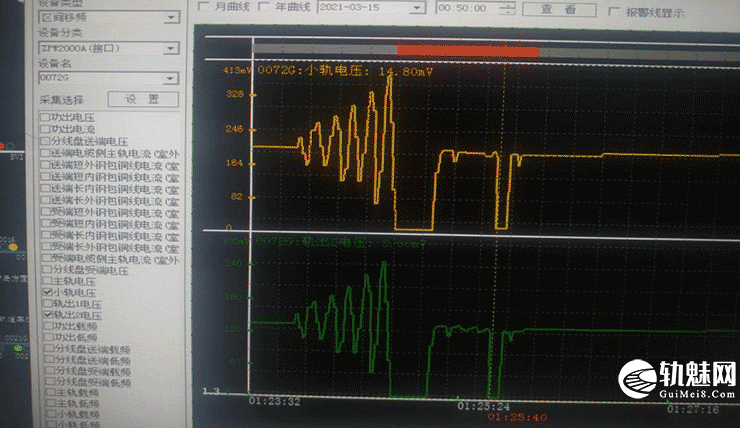Screen dimensions: 740x428
Task: Uncheck the 轨出2电压 option
Action: [x=48, y=314]
